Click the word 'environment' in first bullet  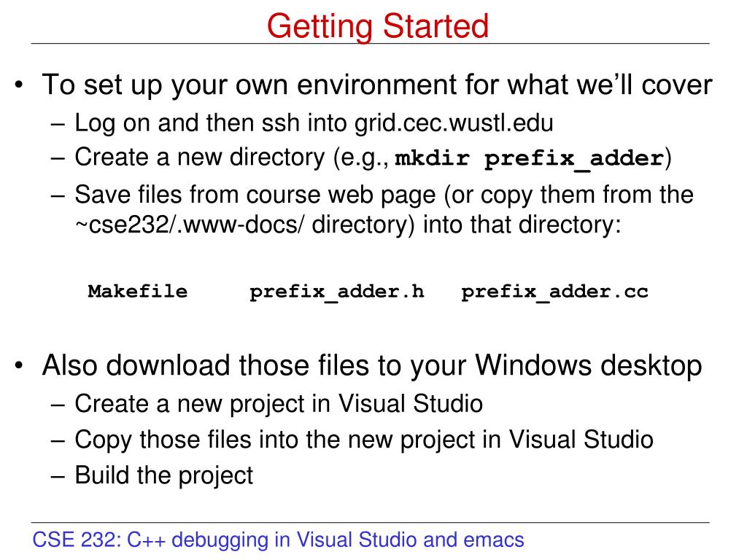coord(376,85)
